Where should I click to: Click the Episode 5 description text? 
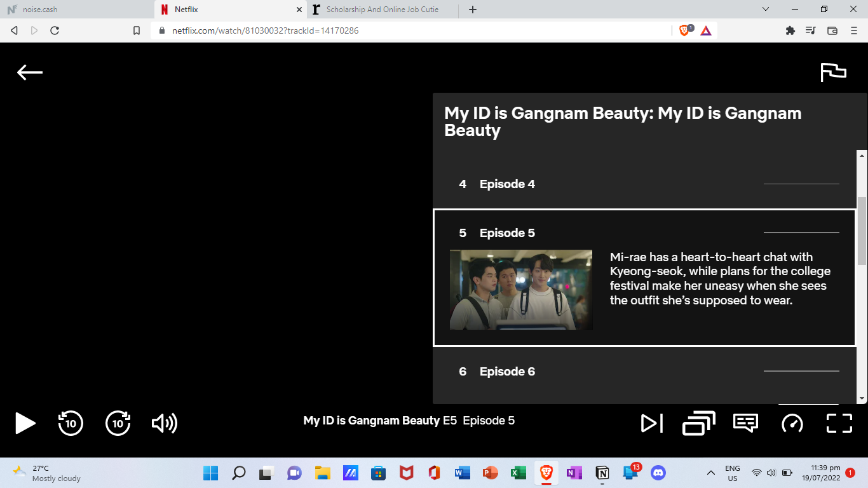tap(721, 278)
